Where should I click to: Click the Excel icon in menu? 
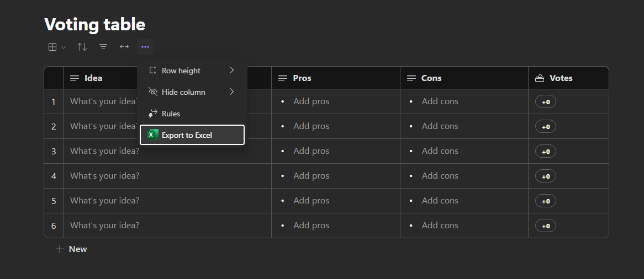153,135
